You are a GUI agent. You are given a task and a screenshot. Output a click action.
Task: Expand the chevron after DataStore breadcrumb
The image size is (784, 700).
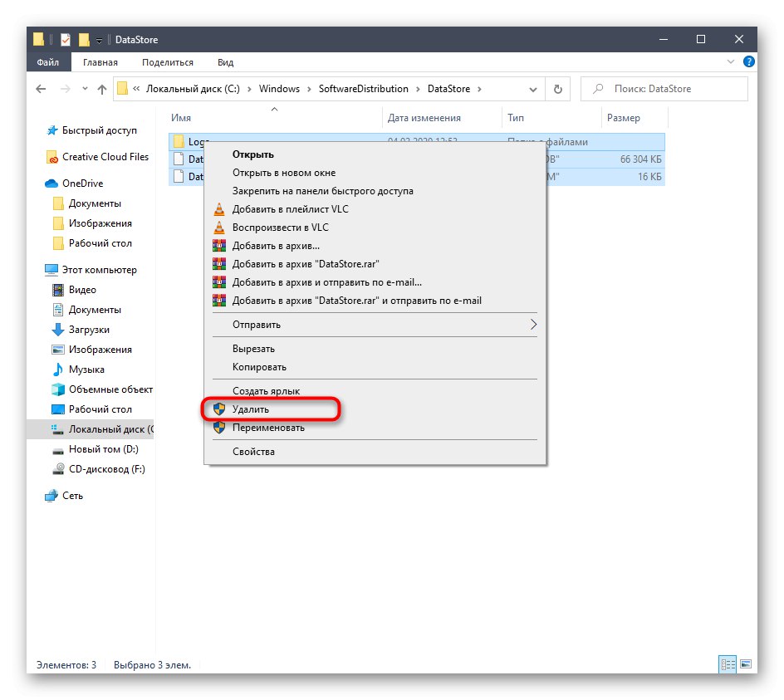(479, 90)
